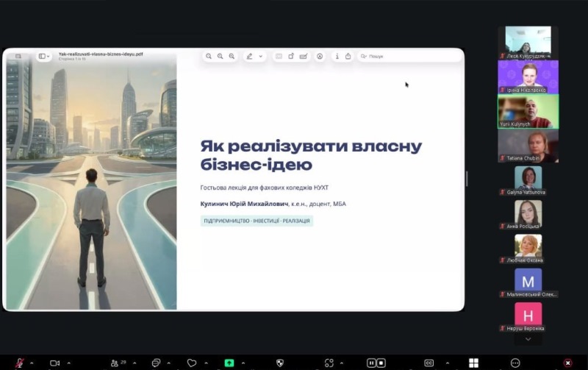This screenshot has width=588, height=370.
Task: Start video with the camera icon
Action: click(x=54, y=363)
